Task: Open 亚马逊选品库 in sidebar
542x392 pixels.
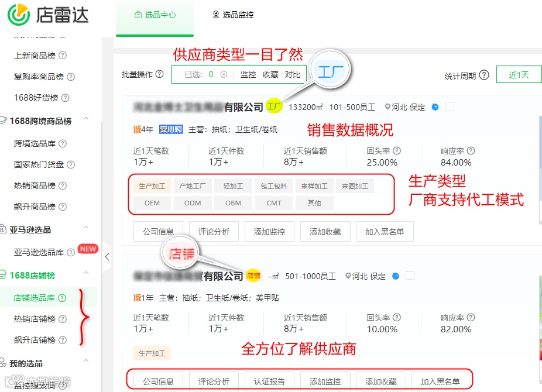Action: click(39, 253)
